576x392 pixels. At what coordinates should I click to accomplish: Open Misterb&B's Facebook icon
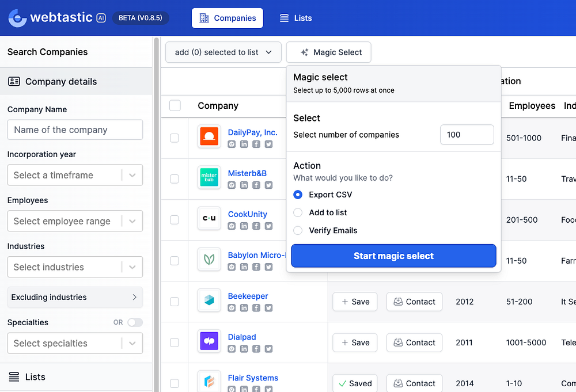pyautogui.click(x=256, y=185)
